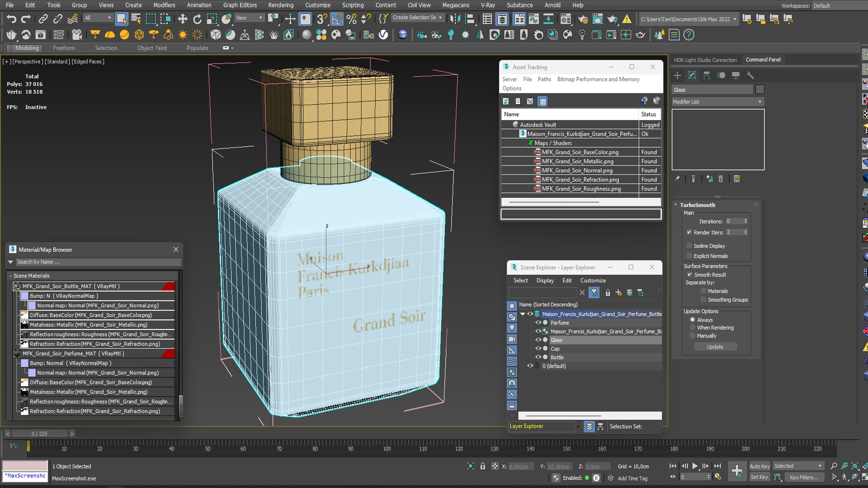Click the Pin Stack icon under modifier stack
This screenshot has width=868, height=488.
pos(677,179)
